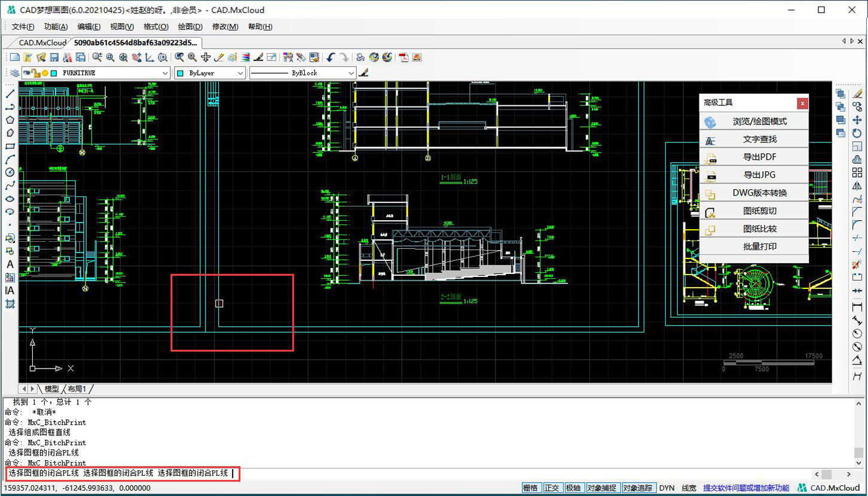Switch to the 模型 model tab
This screenshot has width=868, height=496.
(51, 389)
